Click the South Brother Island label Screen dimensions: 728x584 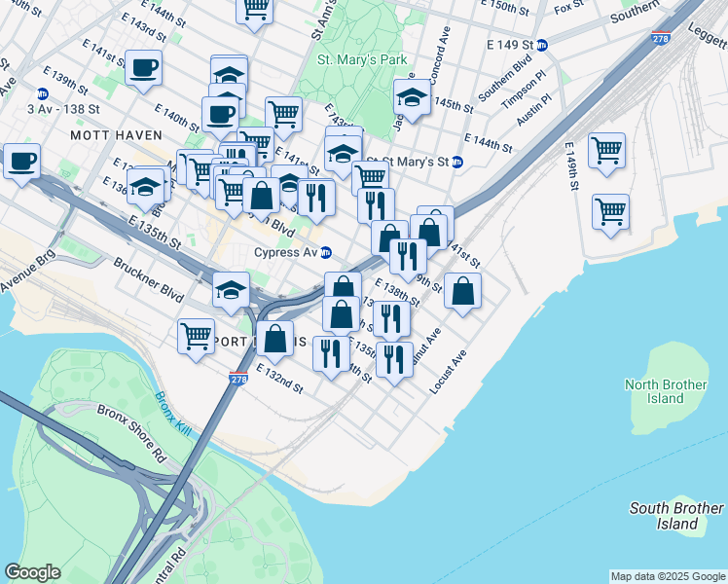pos(676,516)
